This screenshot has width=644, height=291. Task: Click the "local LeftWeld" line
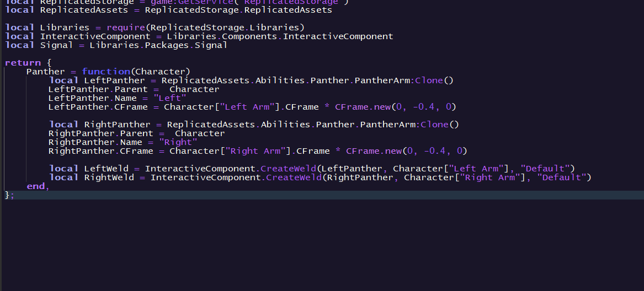click(x=312, y=169)
